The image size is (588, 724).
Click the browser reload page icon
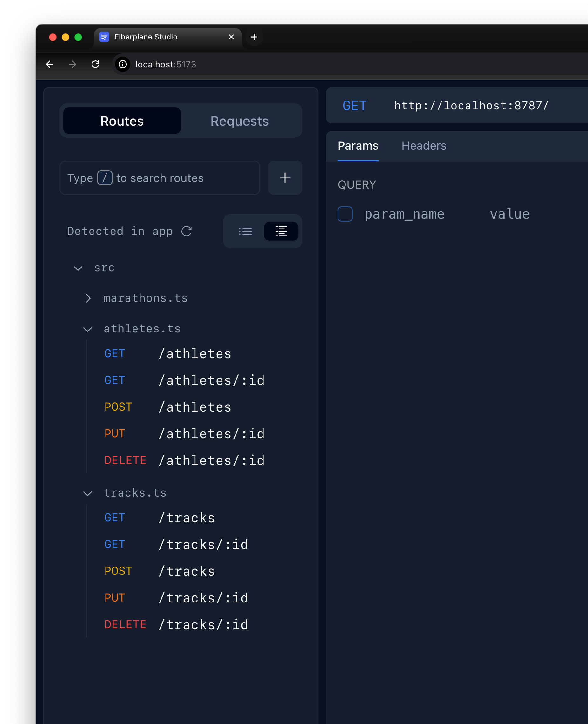pos(95,64)
